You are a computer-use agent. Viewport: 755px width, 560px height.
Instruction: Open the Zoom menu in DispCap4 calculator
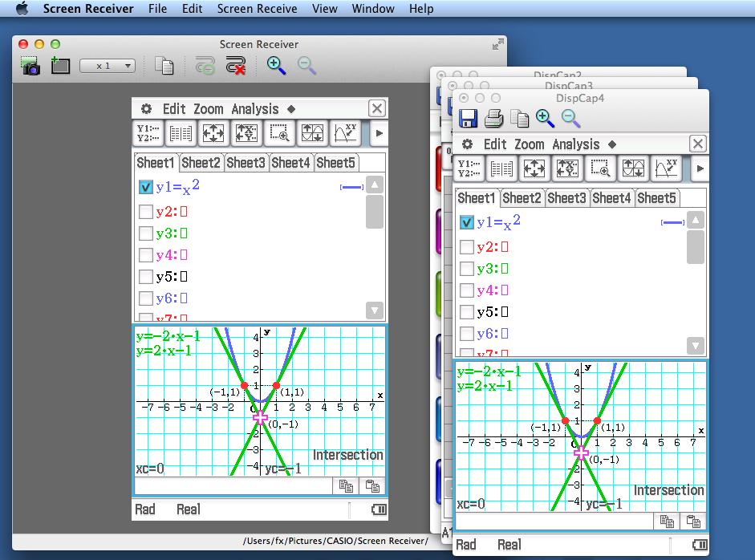530,144
